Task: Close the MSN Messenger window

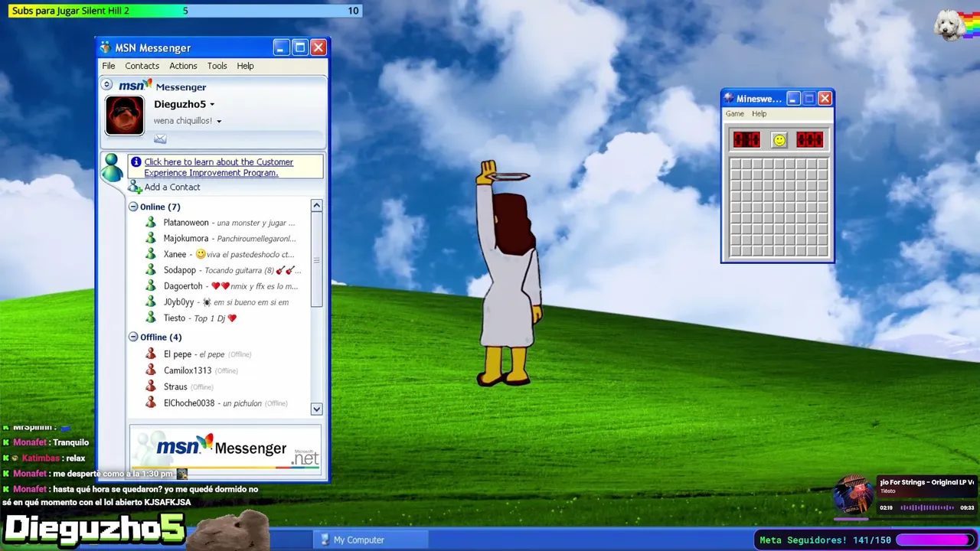Action: click(x=318, y=47)
